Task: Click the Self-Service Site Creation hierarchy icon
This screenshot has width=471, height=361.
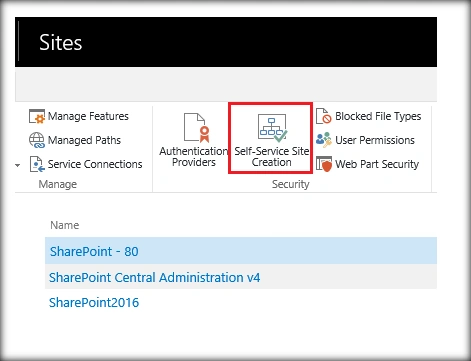Action: coord(272,128)
